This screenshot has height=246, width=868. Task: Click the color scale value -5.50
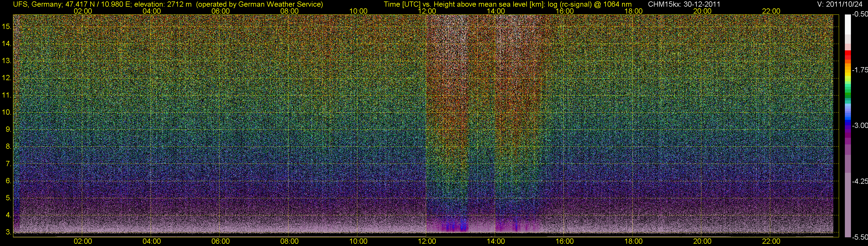[x=860, y=237]
